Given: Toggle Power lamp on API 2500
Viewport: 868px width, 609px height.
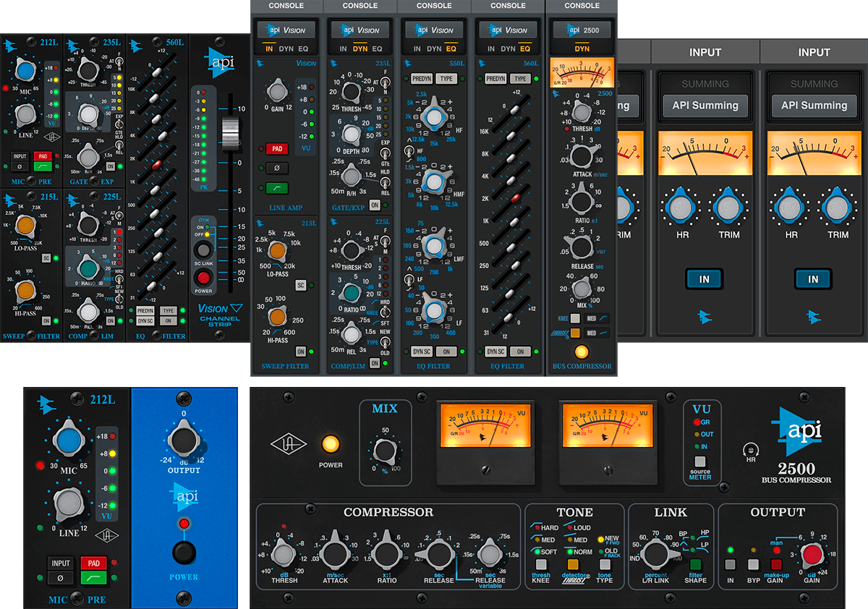Looking at the screenshot, I should 330,444.
